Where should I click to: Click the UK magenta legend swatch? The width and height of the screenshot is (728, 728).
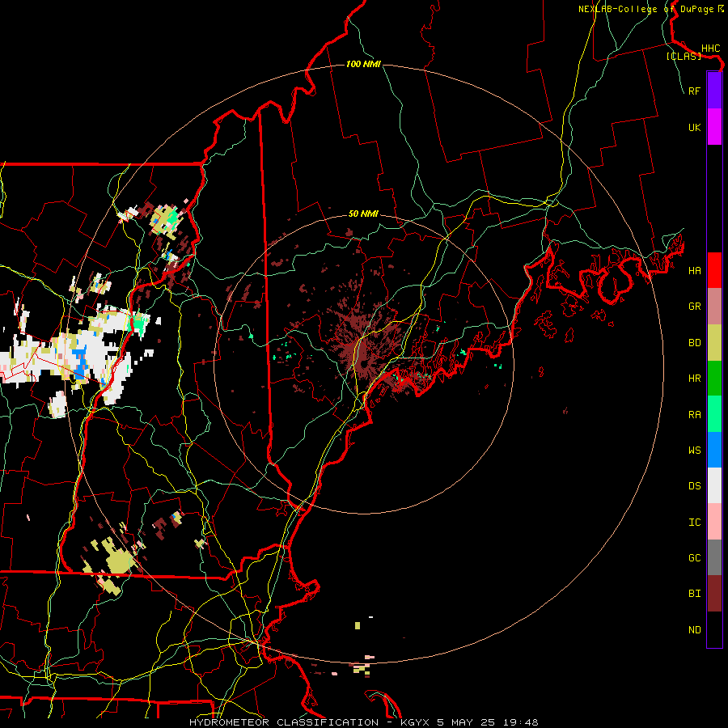point(714,127)
